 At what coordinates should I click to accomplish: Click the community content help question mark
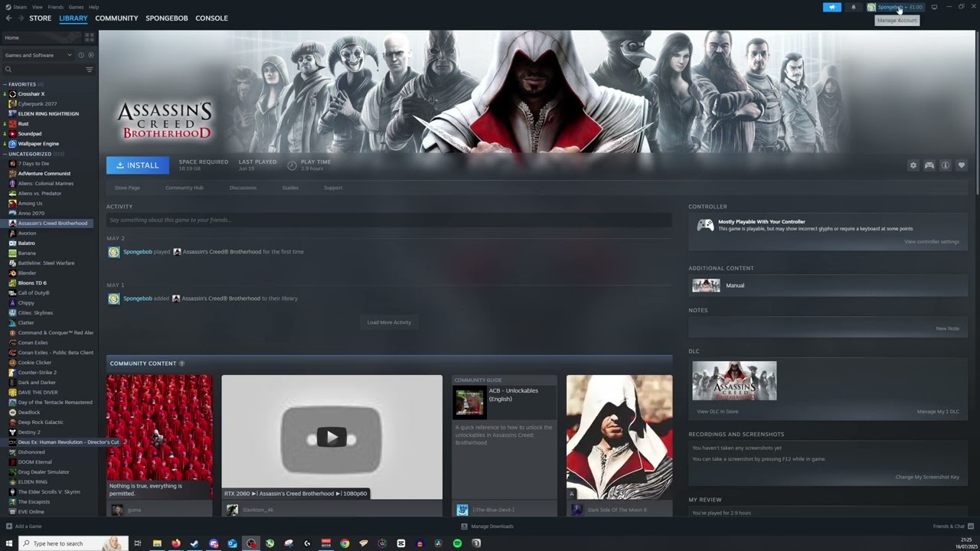(x=181, y=364)
